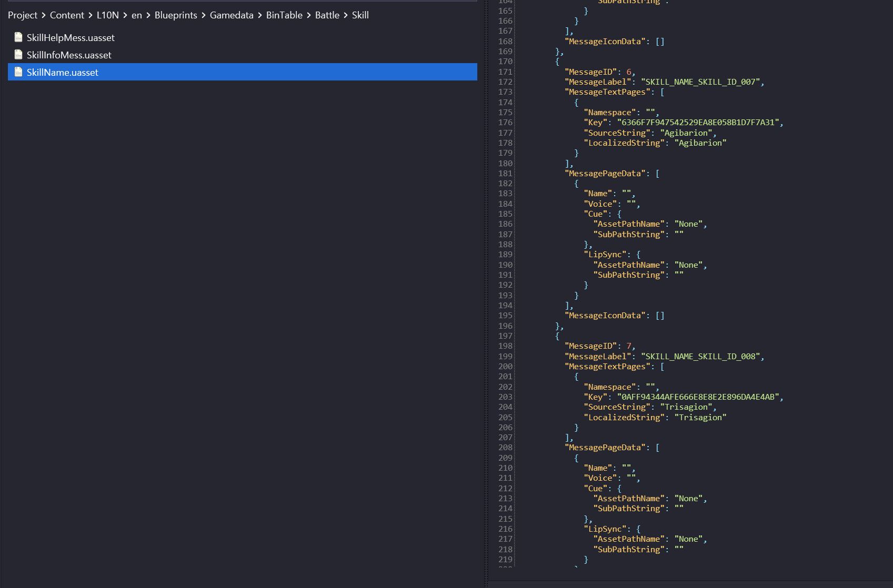This screenshot has height=588, width=893.
Task: Go to Blueprints breadcrumb folder
Action: (x=176, y=15)
